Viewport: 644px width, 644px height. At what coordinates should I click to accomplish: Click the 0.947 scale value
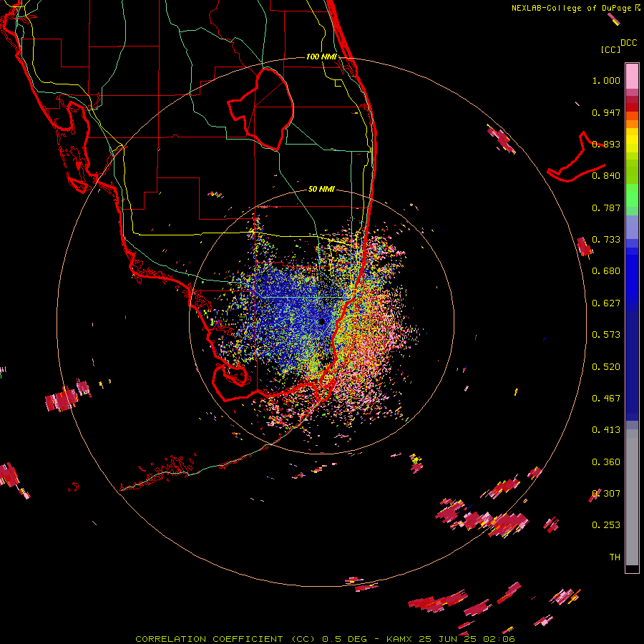click(x=606, y=112)
